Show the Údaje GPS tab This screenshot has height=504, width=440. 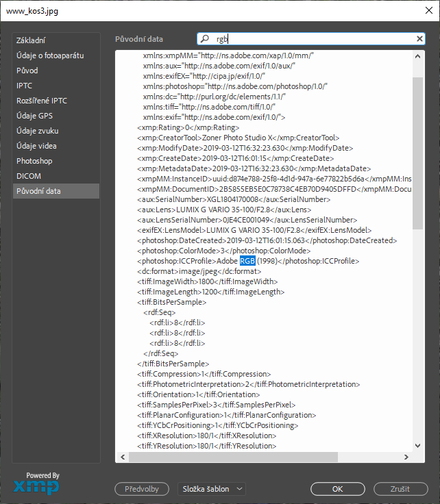pos(34,116)
